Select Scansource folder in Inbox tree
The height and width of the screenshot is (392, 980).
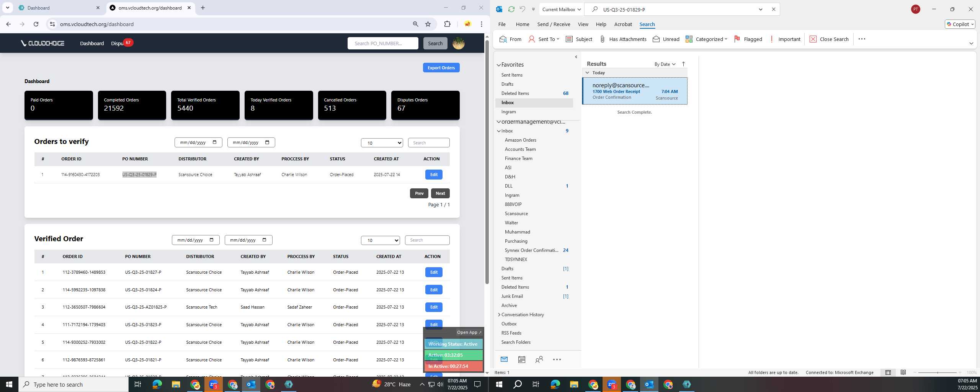[516, 214]
